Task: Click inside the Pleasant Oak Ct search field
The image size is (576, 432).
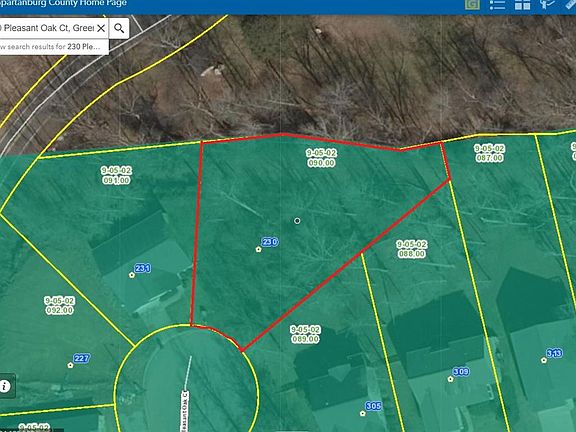Action: click(48, 28)
